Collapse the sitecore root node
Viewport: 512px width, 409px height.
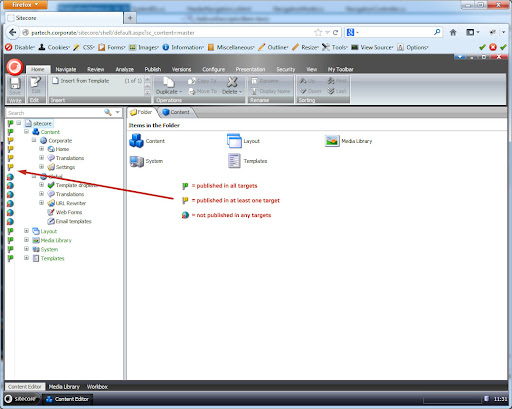(x=19, y=123)
